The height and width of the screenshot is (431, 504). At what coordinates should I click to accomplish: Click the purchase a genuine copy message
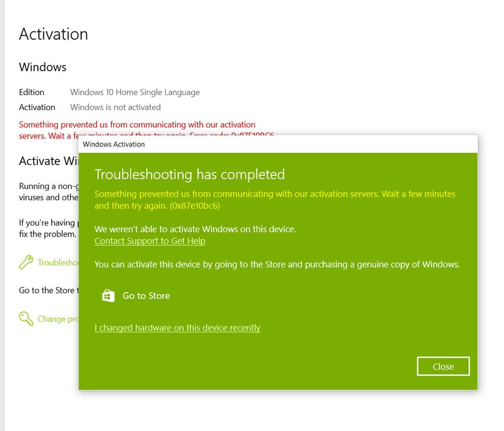pos(277,264)
